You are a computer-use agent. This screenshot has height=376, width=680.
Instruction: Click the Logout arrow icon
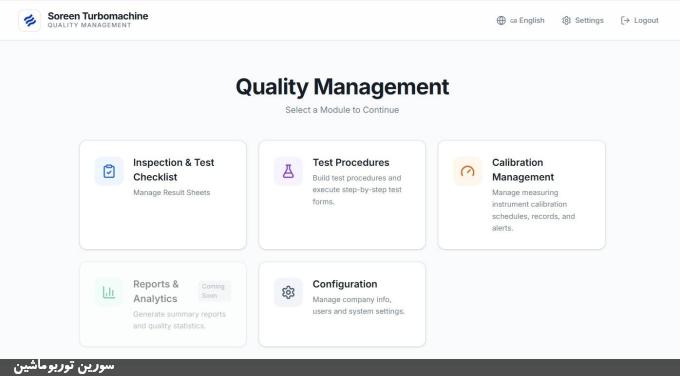pyautogui.click(x=625, y=20)
